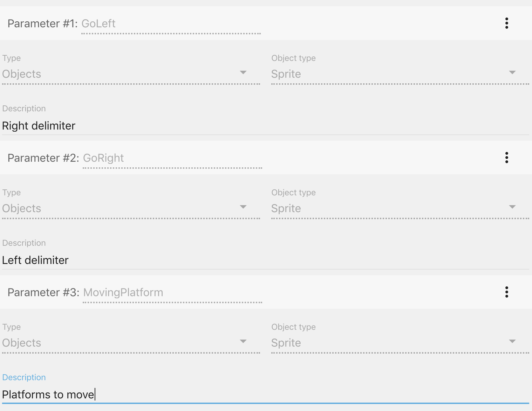The height and width of the screenshot is (411, 532).
Task: Click the kebab menu for Parameter #3
Action: click(506, 292)
